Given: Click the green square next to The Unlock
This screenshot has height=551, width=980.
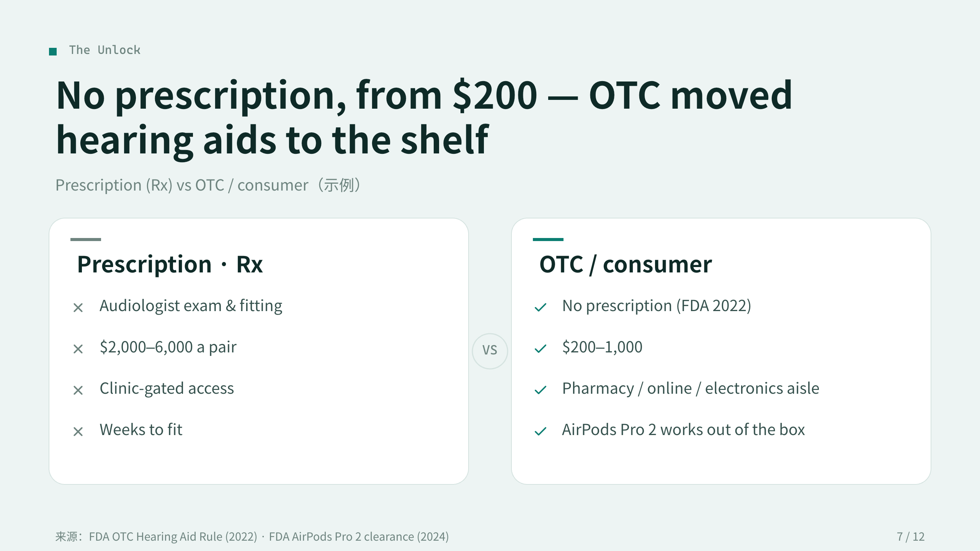Looking at the screenshot, I should (x=53, y=51).
